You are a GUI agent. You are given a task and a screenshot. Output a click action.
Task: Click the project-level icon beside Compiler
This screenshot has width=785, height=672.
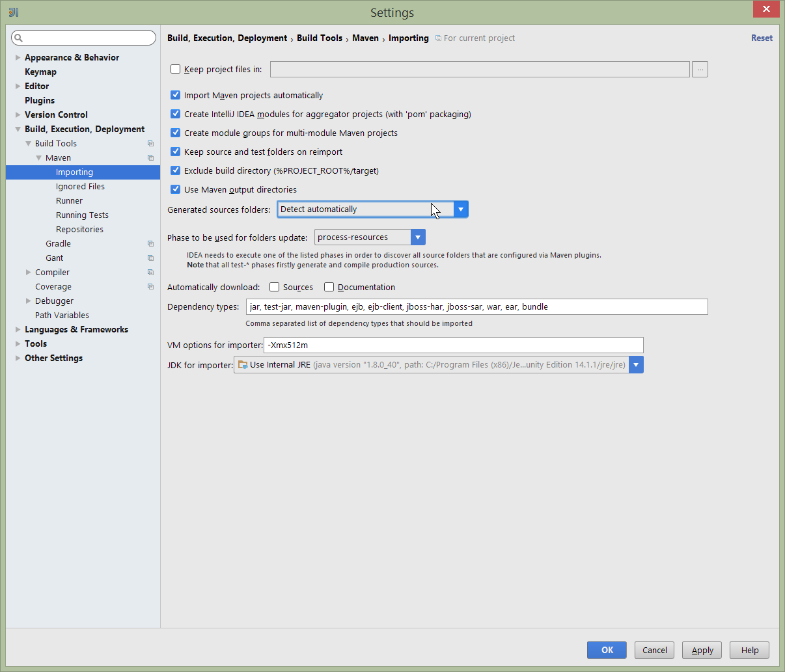pyautogui.click(x=150, y=273)
